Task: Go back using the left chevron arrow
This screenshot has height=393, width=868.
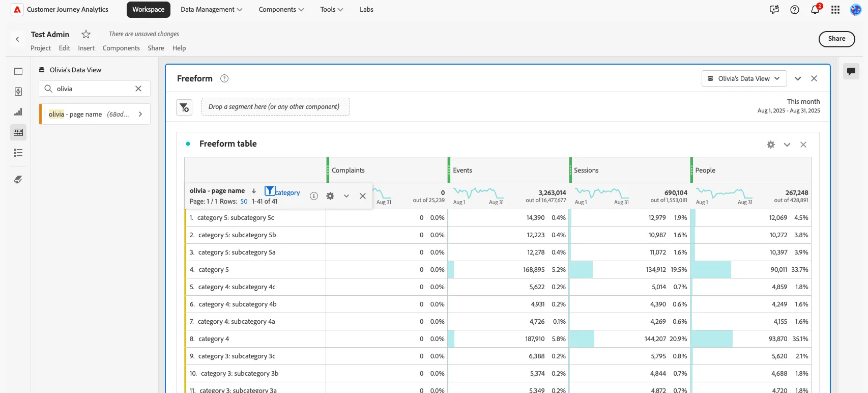Action: click(x=17, y=39)
